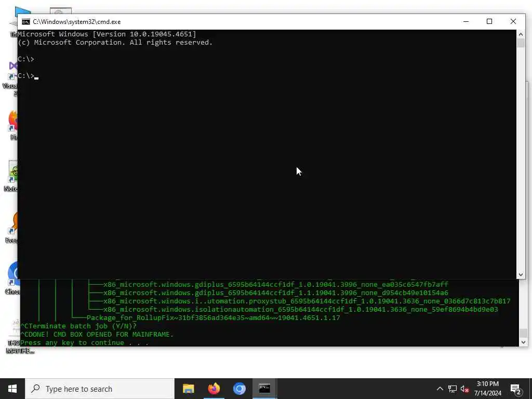Open File Explorer from the taskbar

[188, 389]
